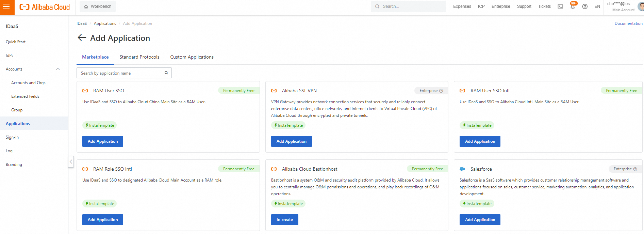
Task: Click the IDaaS sidebar heading
Action: click(12, 26)
